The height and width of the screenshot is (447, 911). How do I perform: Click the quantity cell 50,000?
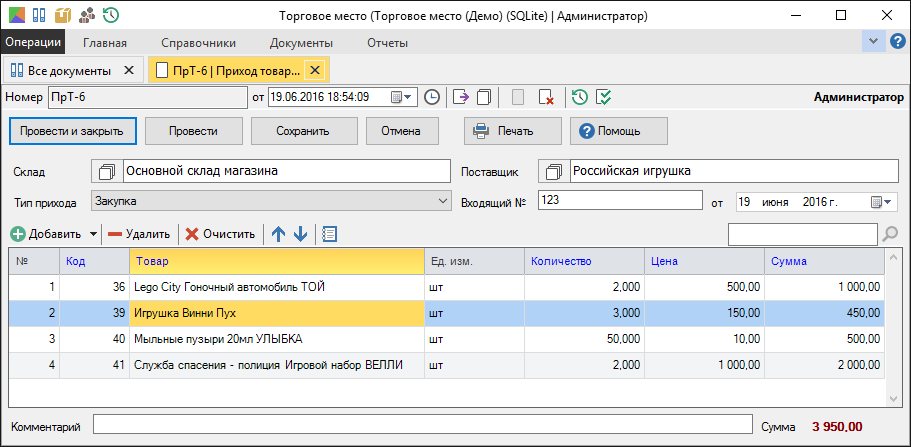(x=584, y=339)
